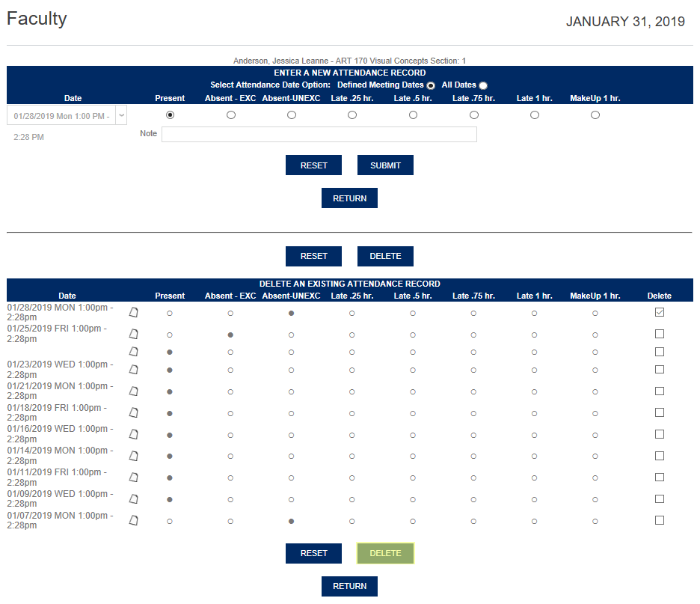Image resolution: width=700 pixels, height=604 pixels.
Task: Select All Dates radio option
Action: click(483, 85)
